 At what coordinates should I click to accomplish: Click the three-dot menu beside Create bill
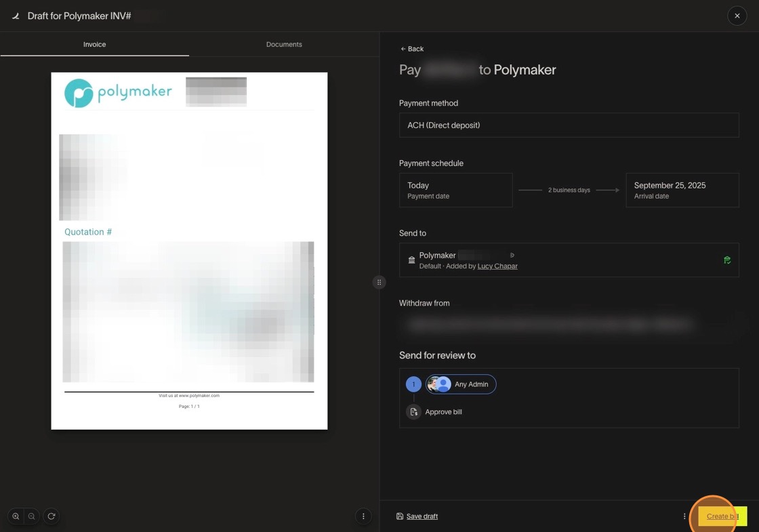tap(684, 516)
